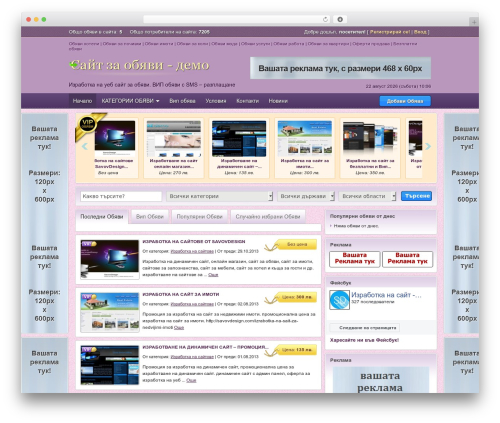Slide VIP carousel to the right
This screenshot has height=423, width=500.
pos(428,146)
